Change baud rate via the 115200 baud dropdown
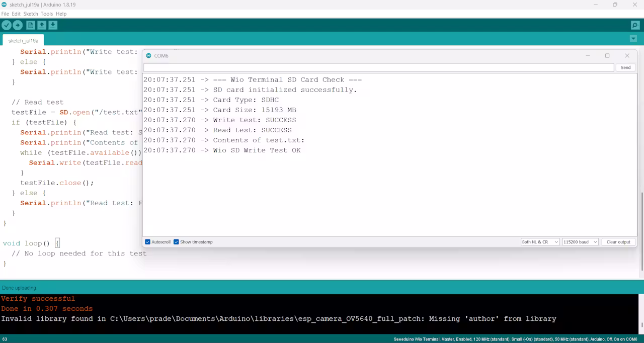644x343 pixels. click(580, 242)
